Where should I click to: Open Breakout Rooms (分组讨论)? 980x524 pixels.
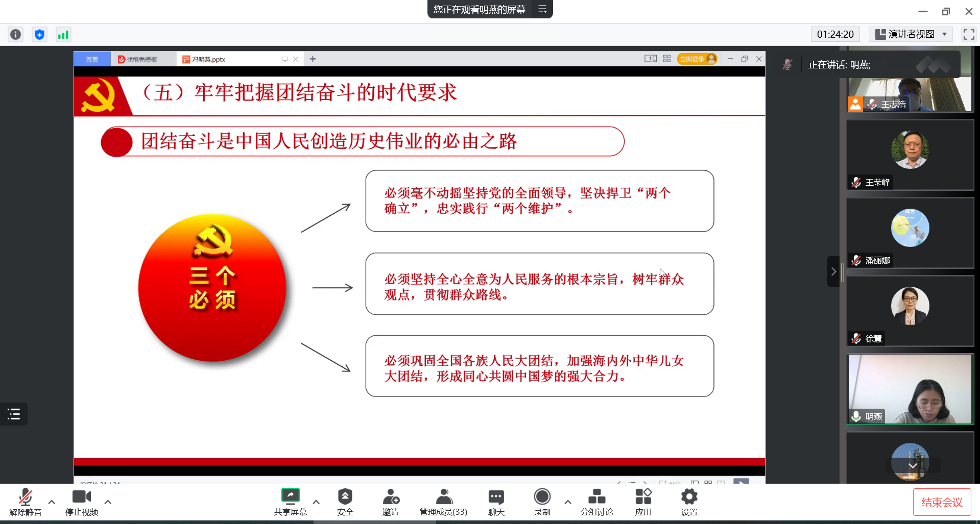pyautogui.click(x=596, y=501)
